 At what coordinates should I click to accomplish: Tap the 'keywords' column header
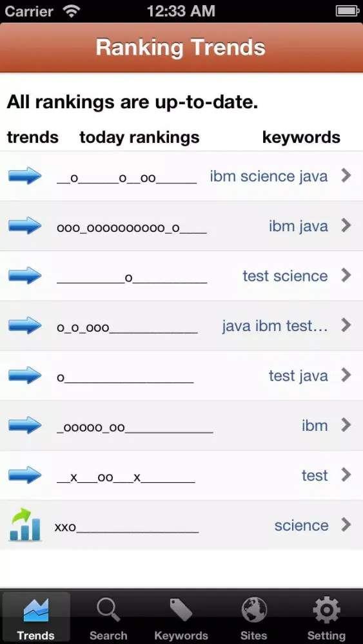pyautogui.click(x=301, y=137)
